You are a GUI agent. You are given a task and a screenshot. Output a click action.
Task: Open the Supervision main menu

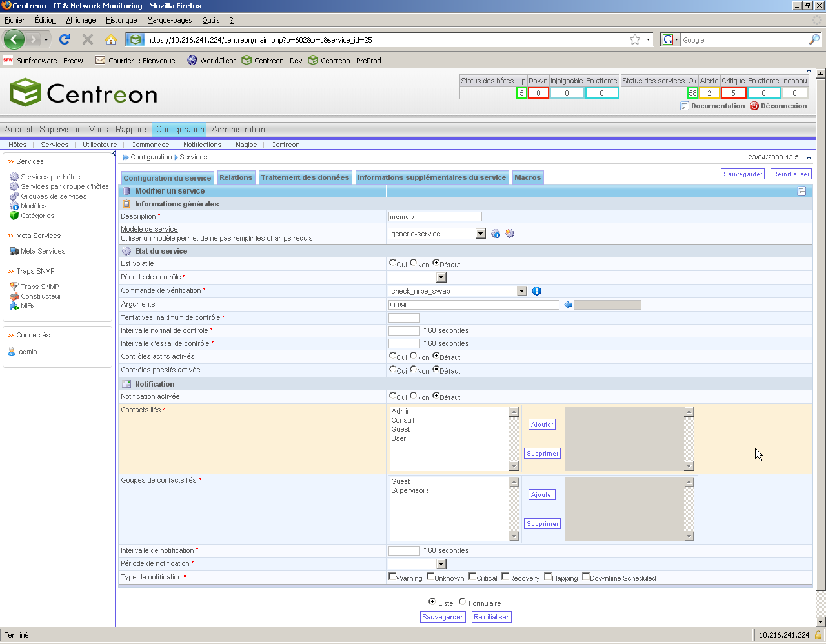[61, 129]
